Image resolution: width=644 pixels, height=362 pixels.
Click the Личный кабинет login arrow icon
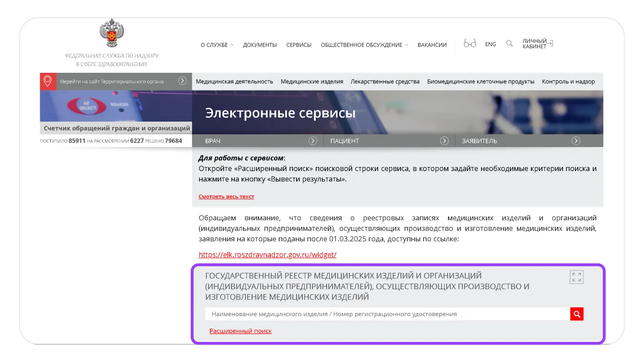click(x=550, y=44)
